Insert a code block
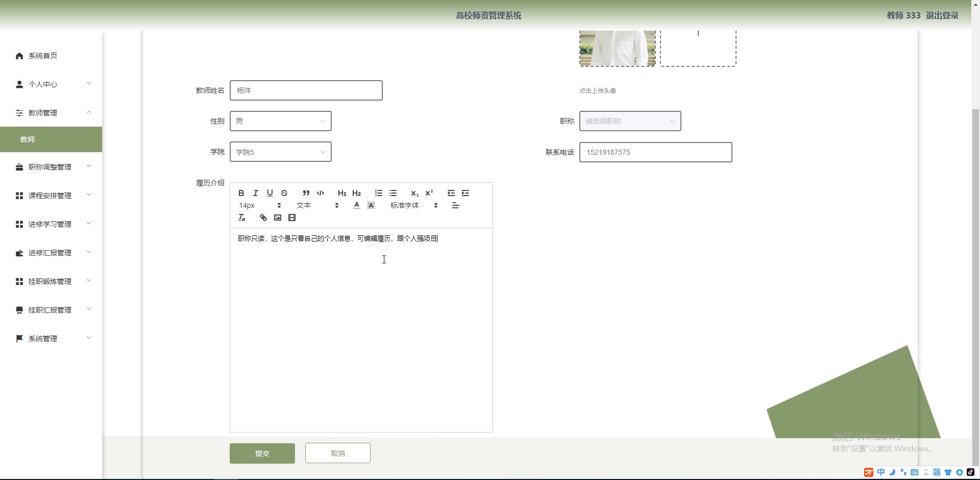The image size is (980, 480). pyautogui.click(x=321, y=193)
